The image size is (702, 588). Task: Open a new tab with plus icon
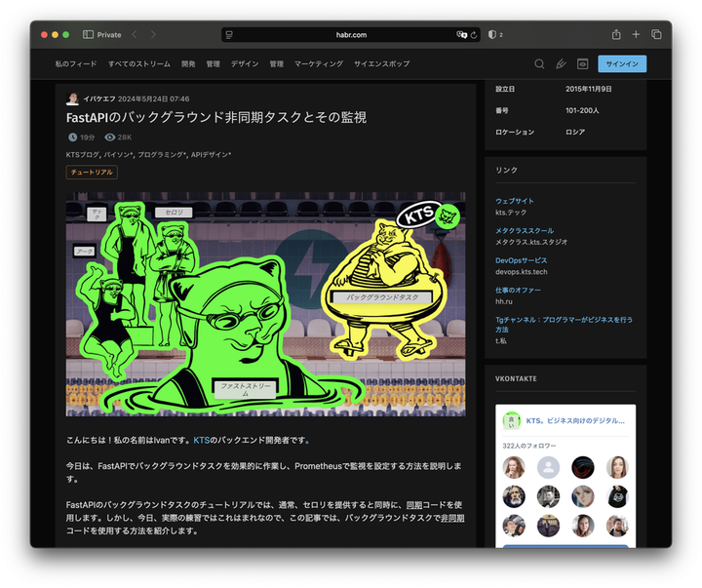coord(636,34)
